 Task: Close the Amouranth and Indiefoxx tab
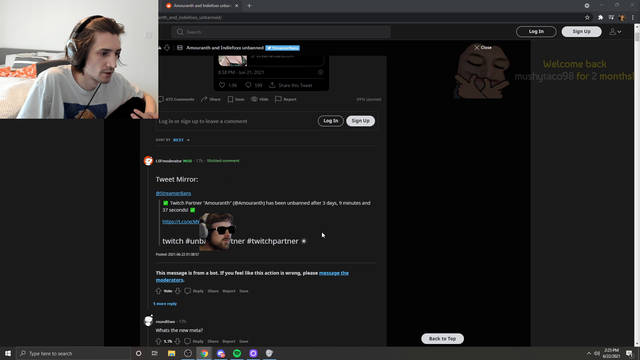(x=236, y=6)
